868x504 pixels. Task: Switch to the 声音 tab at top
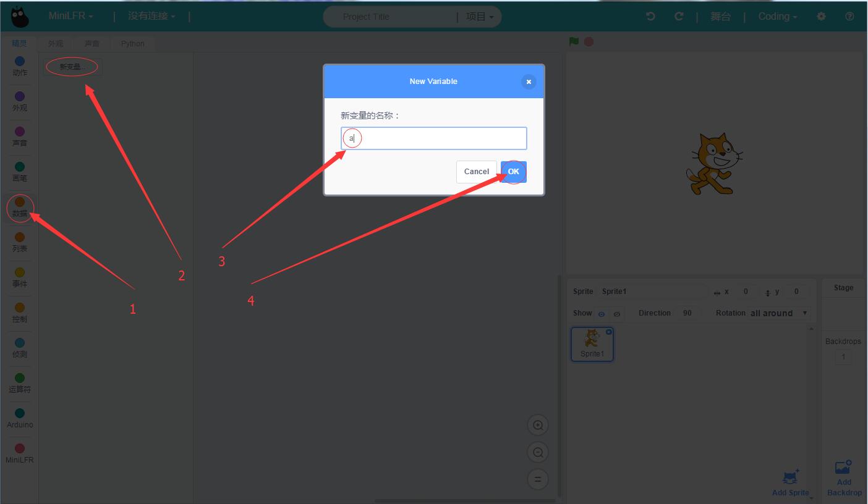(92, 43)
